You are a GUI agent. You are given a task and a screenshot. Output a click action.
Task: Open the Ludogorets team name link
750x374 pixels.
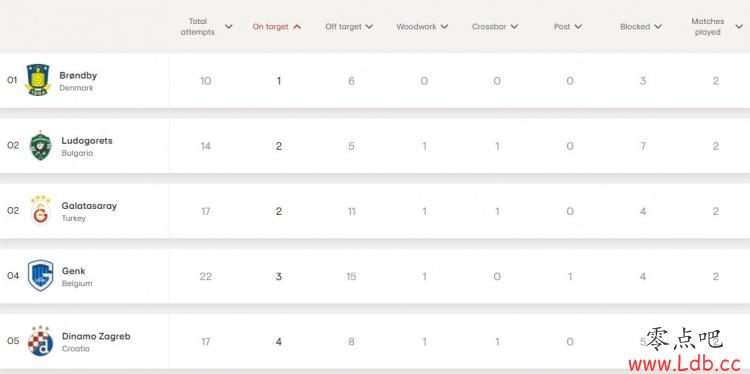87,141
